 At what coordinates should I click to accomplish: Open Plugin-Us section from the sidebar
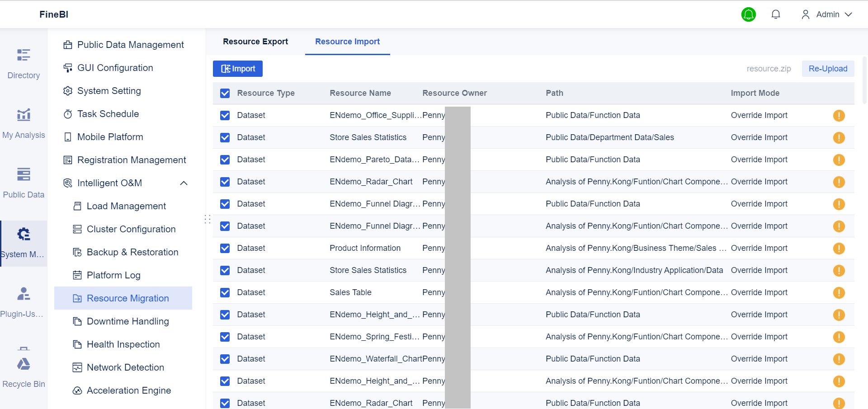tap(23, 301)
